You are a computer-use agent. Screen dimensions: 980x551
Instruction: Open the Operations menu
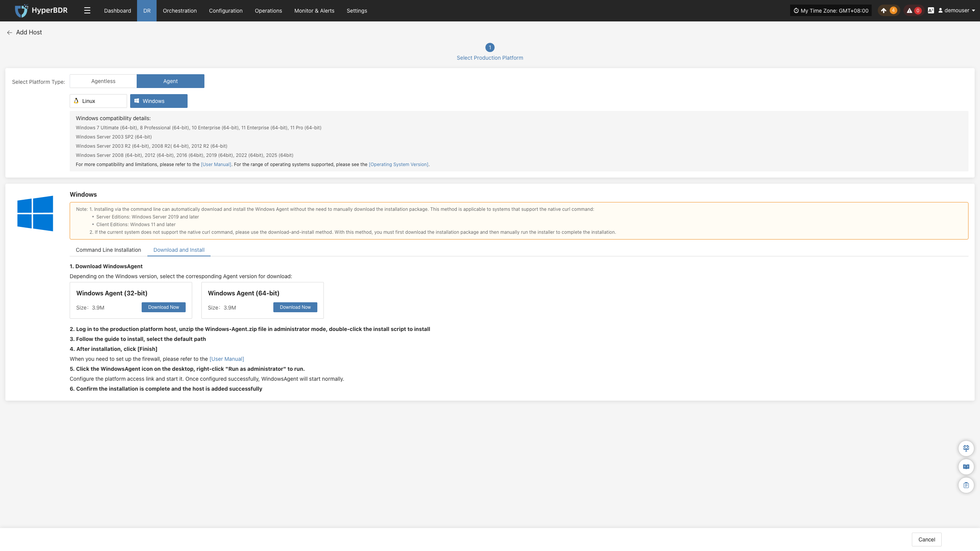(268, 11)
